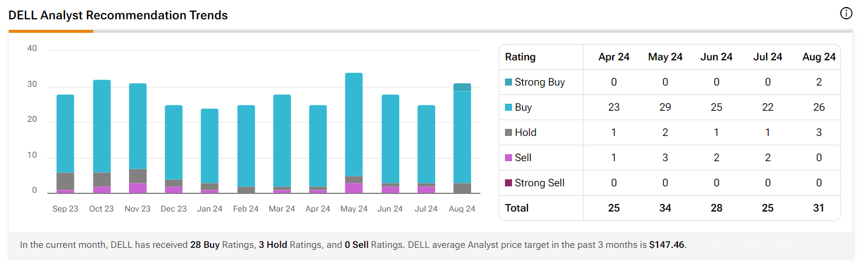The height and width of the screenshot is (276, 868).
Task: Click Buy value 29 for May 24
Action: pyautogui.click(x=665, y=107)
